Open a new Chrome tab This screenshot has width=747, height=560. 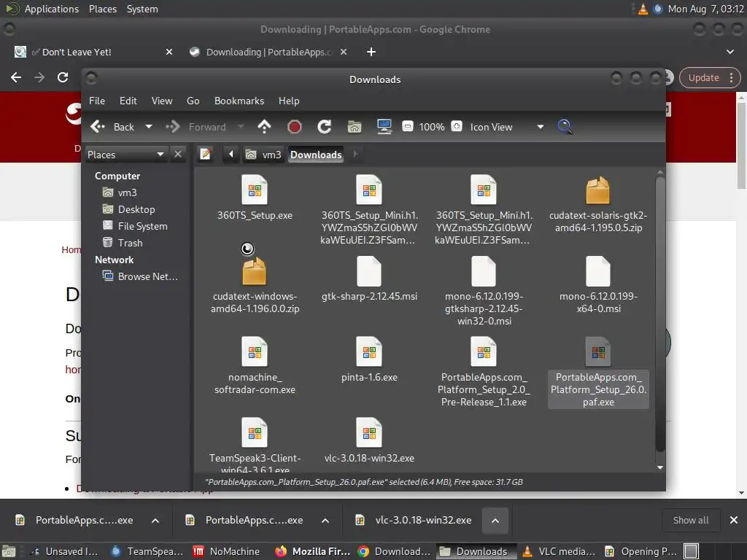[371, 52]
